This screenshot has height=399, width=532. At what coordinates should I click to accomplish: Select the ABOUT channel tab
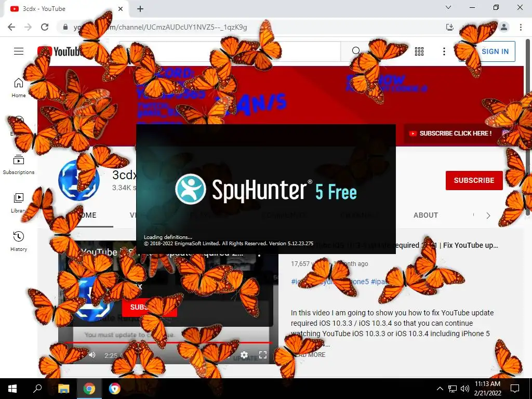click(425, 215)
